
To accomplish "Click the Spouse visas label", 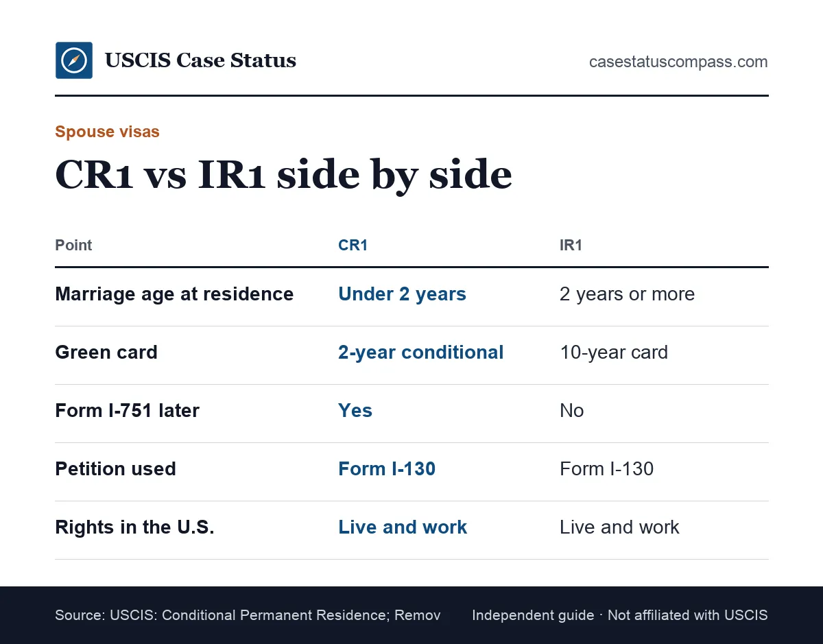I will pyautogui.click(x=107, y=132).
